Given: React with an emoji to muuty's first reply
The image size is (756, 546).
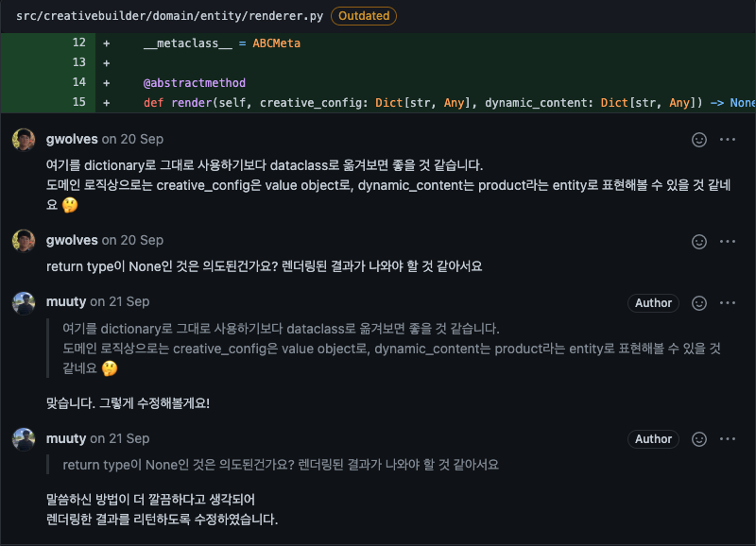Looking at the screenshot, I should pyautogui.click(x=697, y=302).
